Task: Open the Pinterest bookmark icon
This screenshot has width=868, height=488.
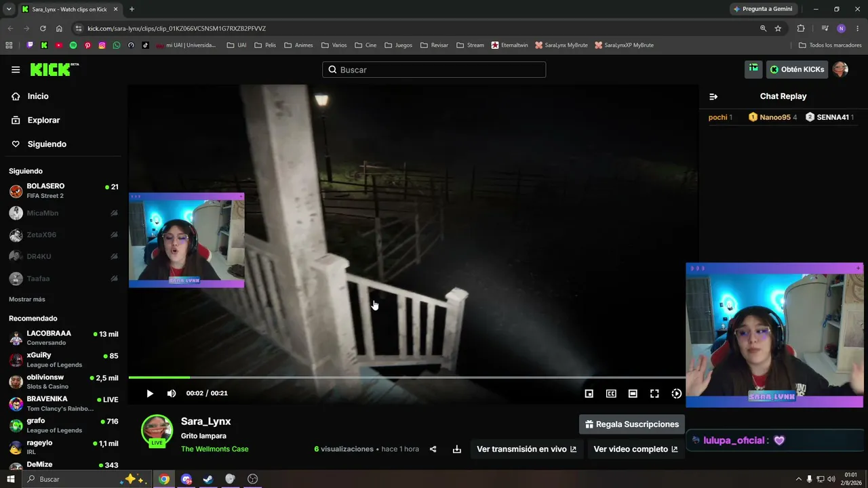Action: 87,45
